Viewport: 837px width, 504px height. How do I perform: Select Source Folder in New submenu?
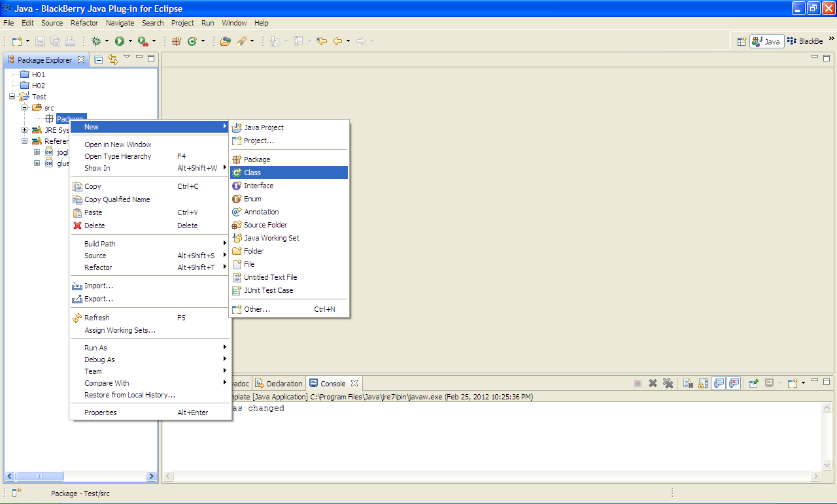[289, 225]
